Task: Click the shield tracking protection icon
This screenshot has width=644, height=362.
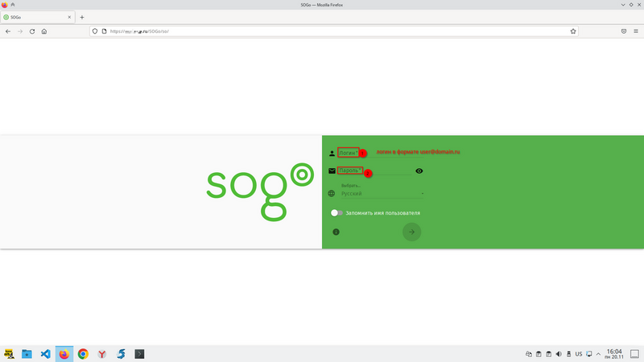Action: click(x=95, y=31)
